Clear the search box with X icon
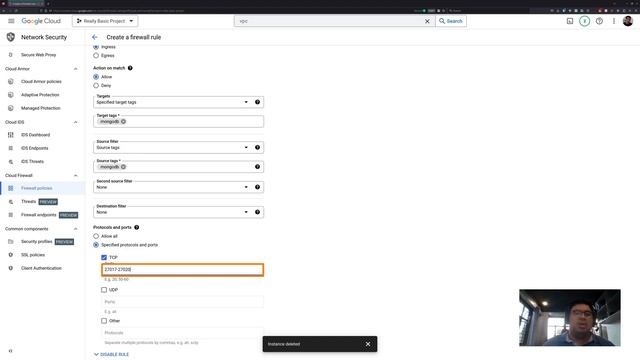 pos(427,21)
